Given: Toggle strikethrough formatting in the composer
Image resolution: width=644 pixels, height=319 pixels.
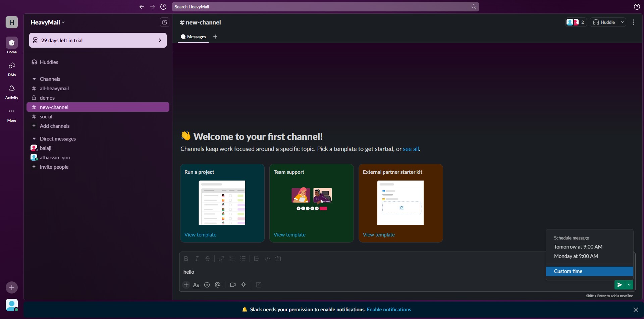Looking at the screenshot, I should point(208,259).
